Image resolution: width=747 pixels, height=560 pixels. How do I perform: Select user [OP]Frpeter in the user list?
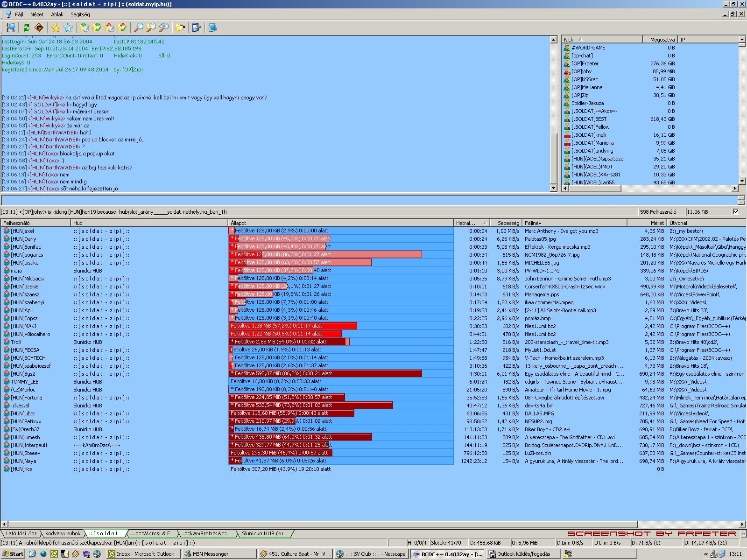coord(585,63)
